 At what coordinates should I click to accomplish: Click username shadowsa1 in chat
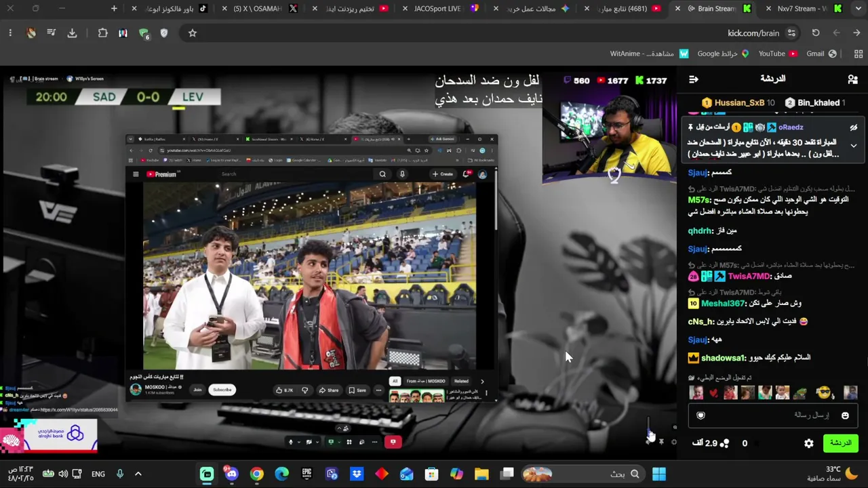click(724, 358)
